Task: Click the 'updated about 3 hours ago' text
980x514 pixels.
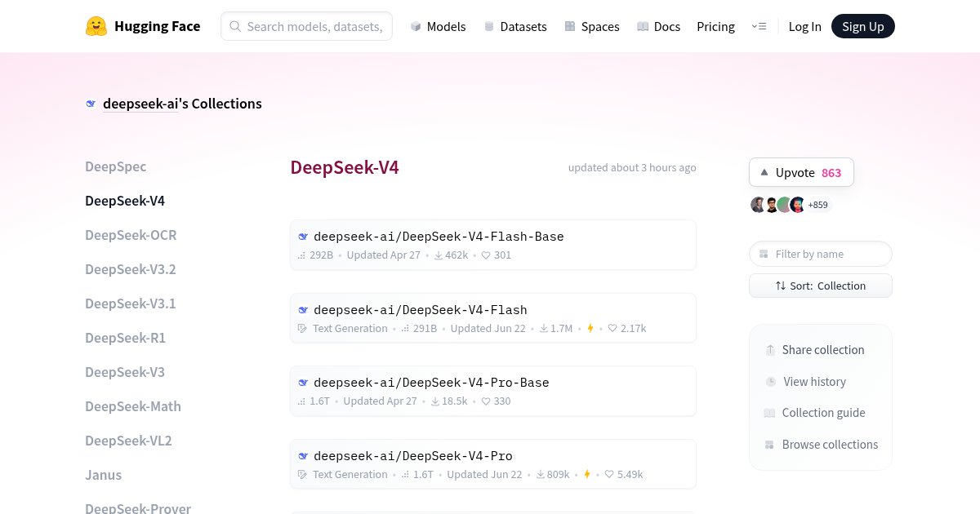Action: (632, 167)
